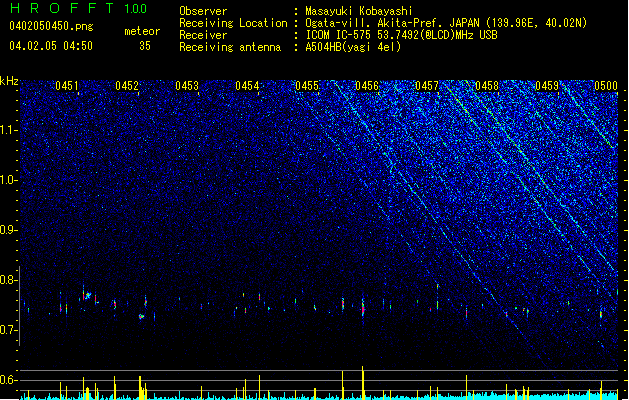
Task: Click the Receiving Location label
Action: 233,23
